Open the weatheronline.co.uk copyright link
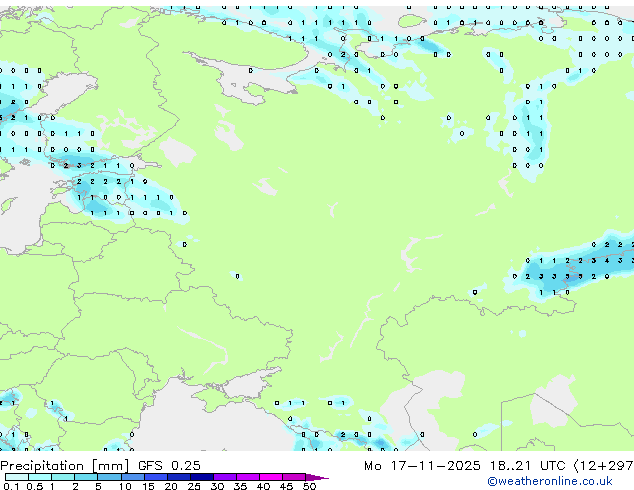 click(x=550, y=481)
